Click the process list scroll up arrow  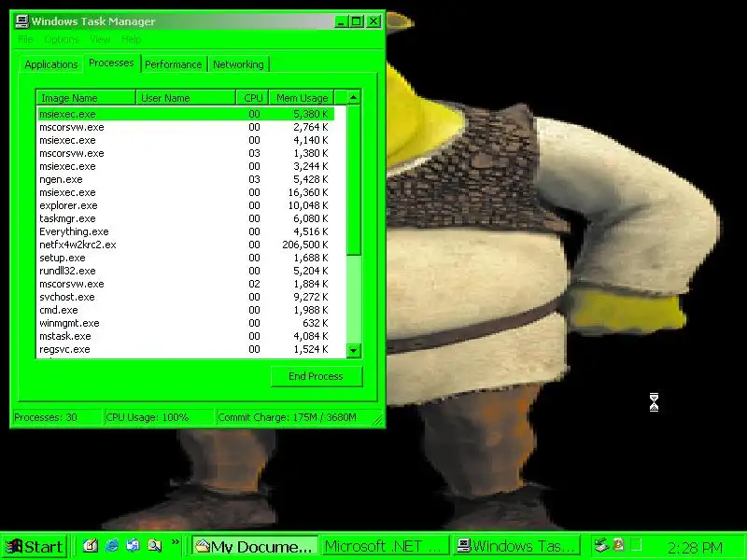pyautogui.click(x=353, y=98)
